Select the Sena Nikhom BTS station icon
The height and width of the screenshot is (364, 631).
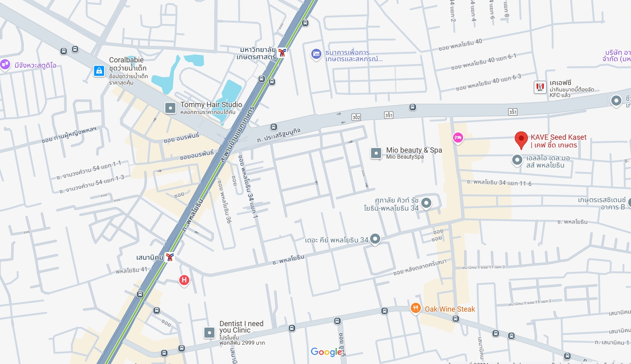tap(170, 257)
